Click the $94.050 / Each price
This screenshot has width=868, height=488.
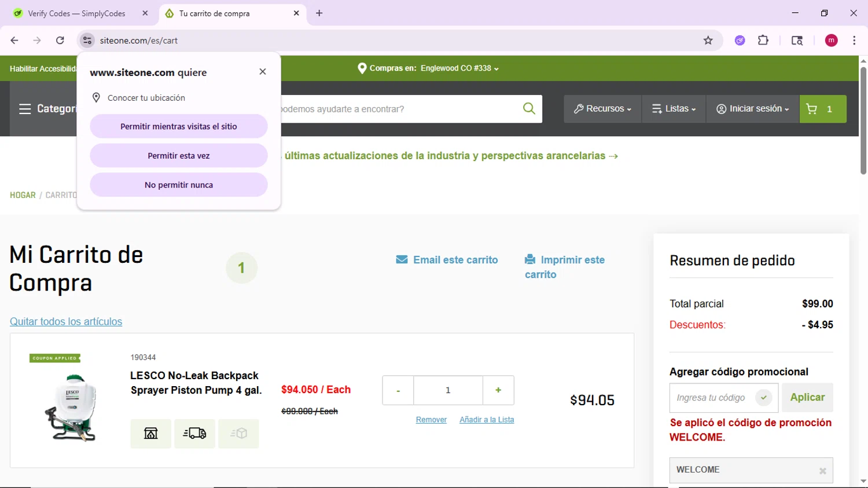click(x=316, y=390)
